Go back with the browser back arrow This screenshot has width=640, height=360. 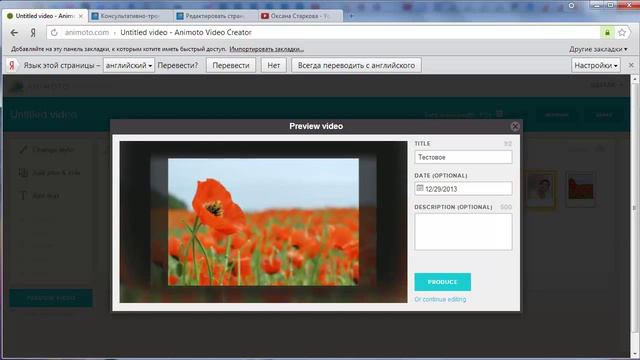pyautogui.click(x=14, y=33)
